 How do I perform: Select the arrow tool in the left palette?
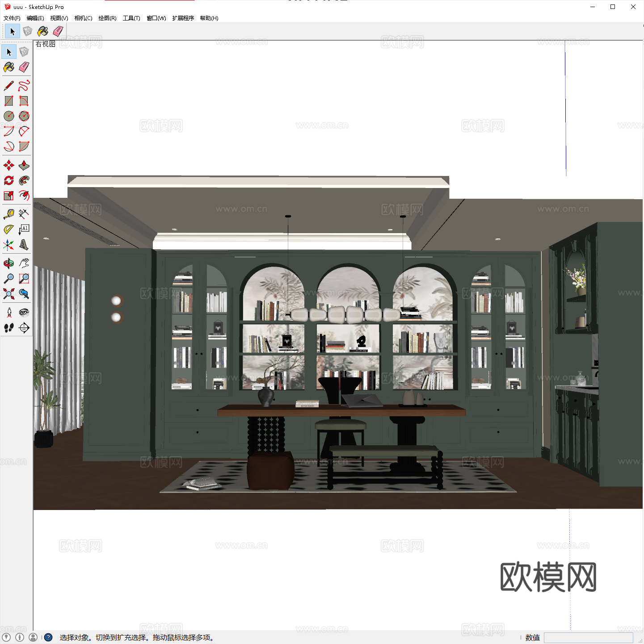tap(9, 52)
